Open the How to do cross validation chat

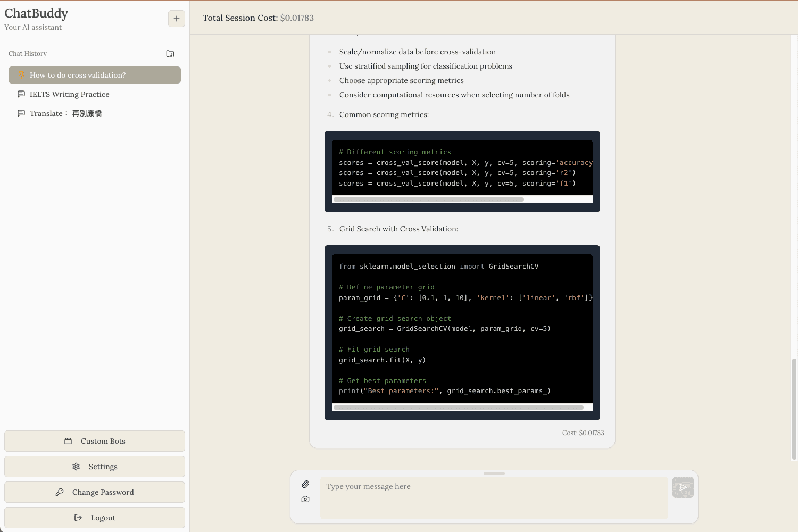coord(78,75)
